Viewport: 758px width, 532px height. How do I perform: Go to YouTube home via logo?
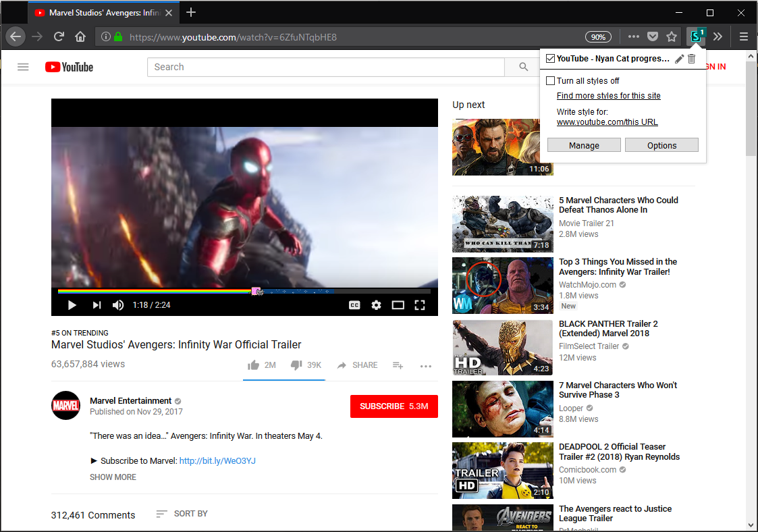pyautogui.click(x=69, y=67)
